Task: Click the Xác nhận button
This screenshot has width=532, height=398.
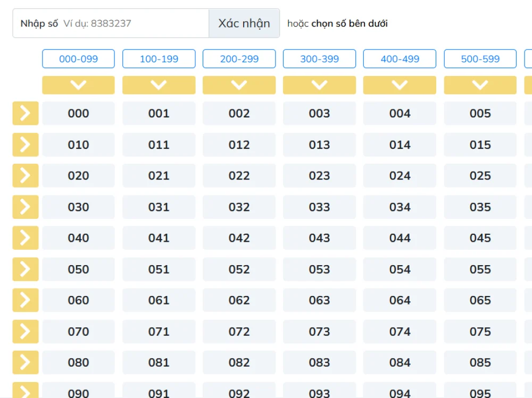Action: pyautogui.click(x=244, y=23)
